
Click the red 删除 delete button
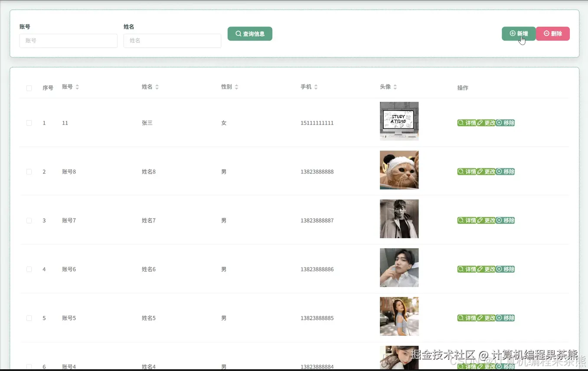point(553,34)
